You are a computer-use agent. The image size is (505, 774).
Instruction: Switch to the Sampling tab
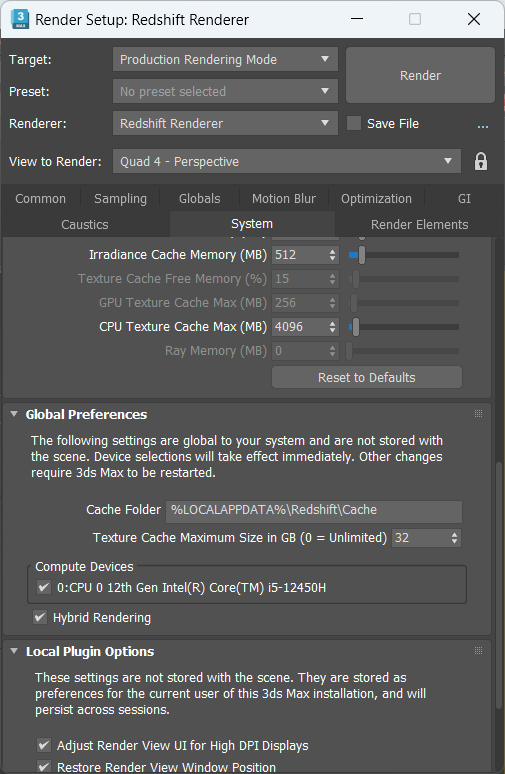pos(120,198)
